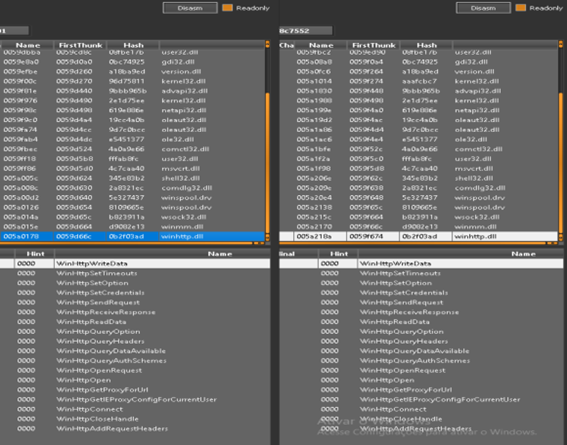Image resolution: width=567 pixels, height=445 pixels.
Task: Select the winmm.dll row in the left pane
Action: 132,227
